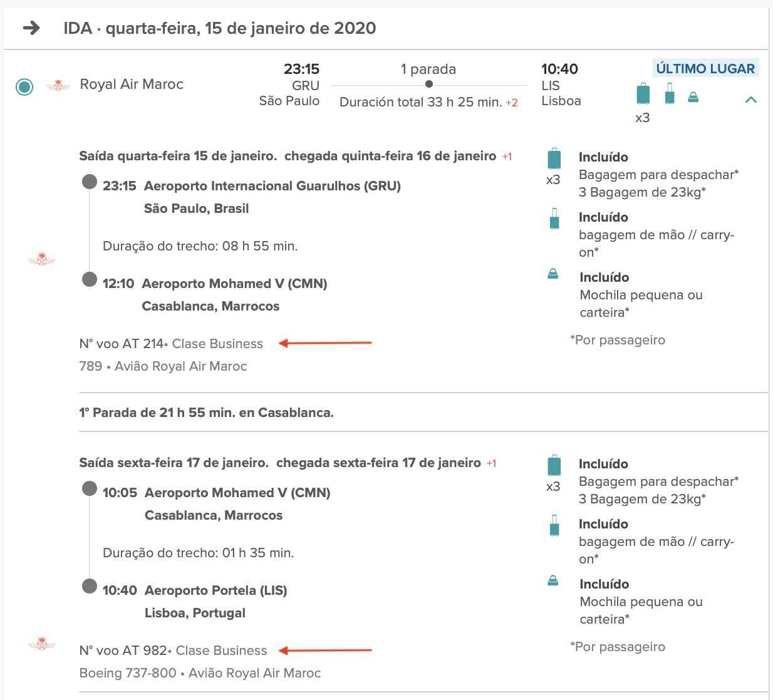Click flight number AT 214 Clase Business
This screenshot has height=700, width=773.
click(171, 344)
